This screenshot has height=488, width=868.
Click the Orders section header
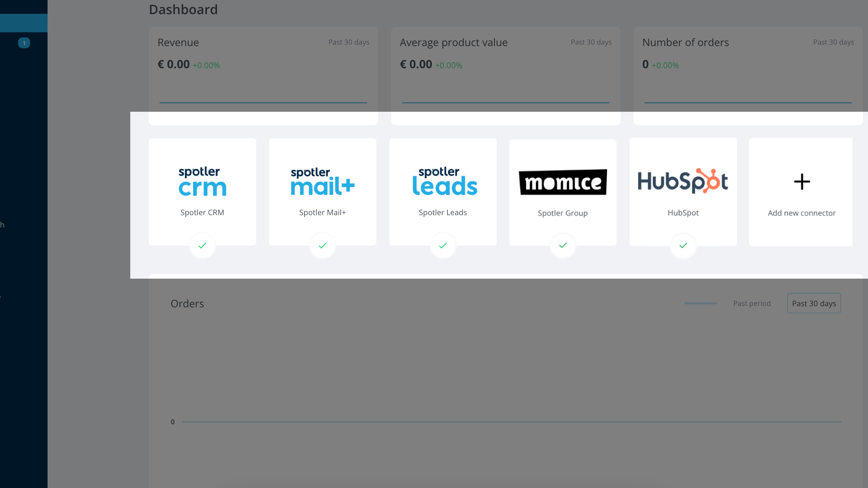(x=187, y=304)
